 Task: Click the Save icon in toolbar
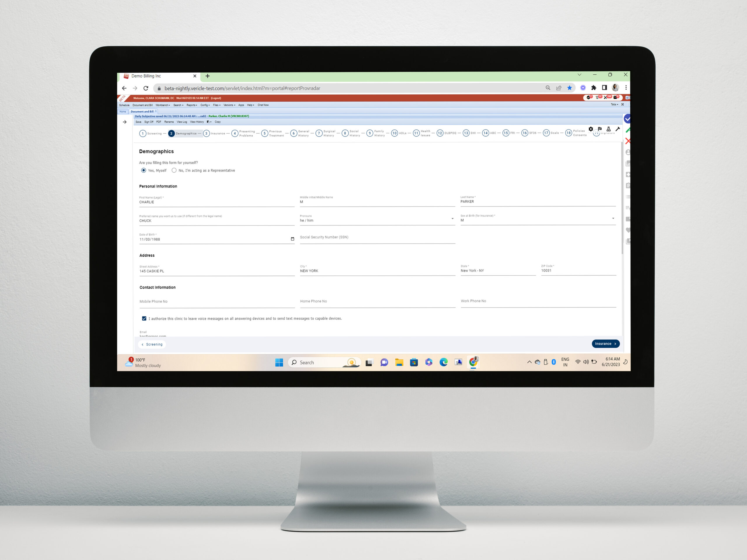[137, 122]
